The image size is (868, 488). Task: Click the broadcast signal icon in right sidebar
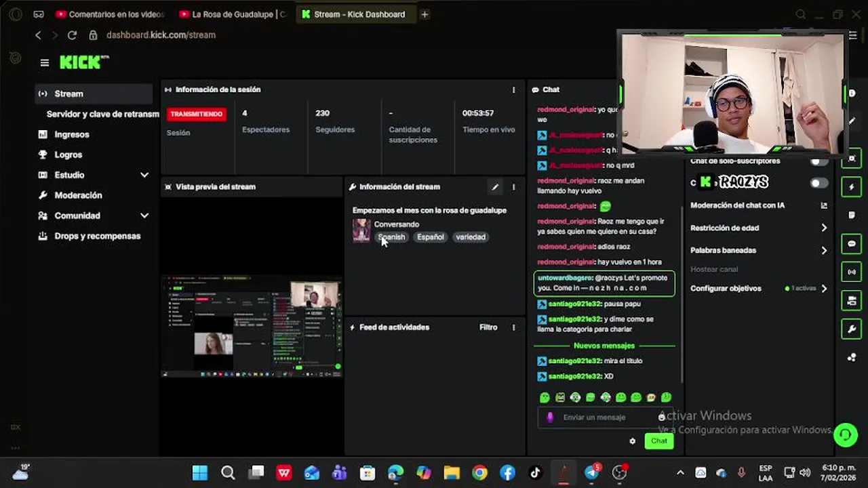point(852,272)
